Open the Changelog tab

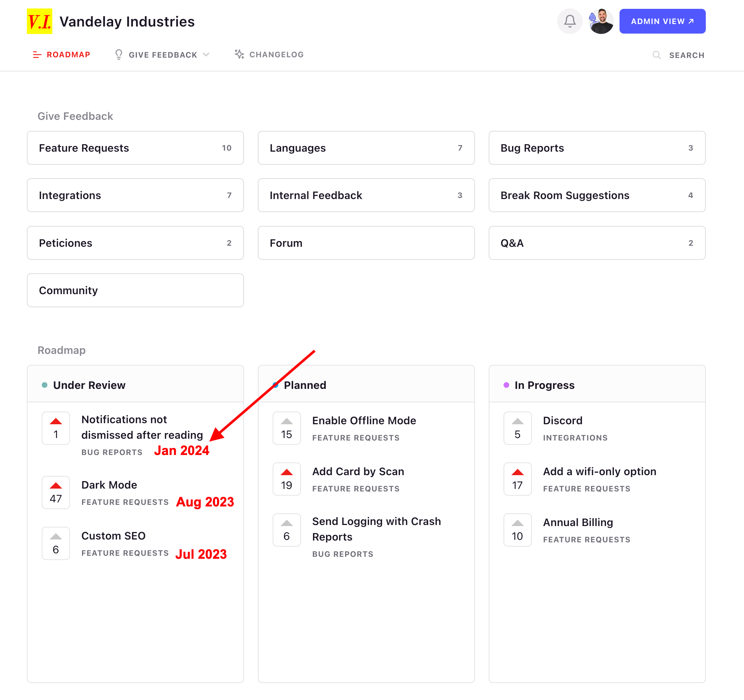(269, 55)
